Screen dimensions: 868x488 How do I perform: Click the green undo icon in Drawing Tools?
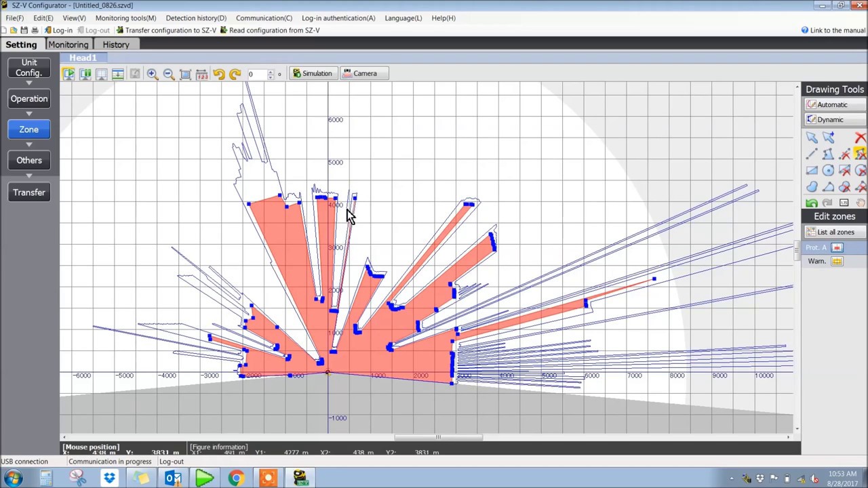pos(812,203)
